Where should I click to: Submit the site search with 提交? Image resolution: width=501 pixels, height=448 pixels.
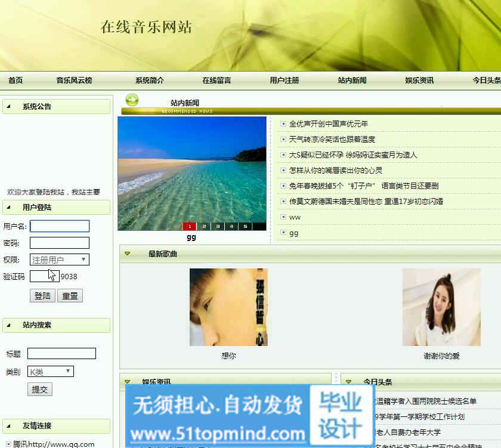tap(39, 389)
